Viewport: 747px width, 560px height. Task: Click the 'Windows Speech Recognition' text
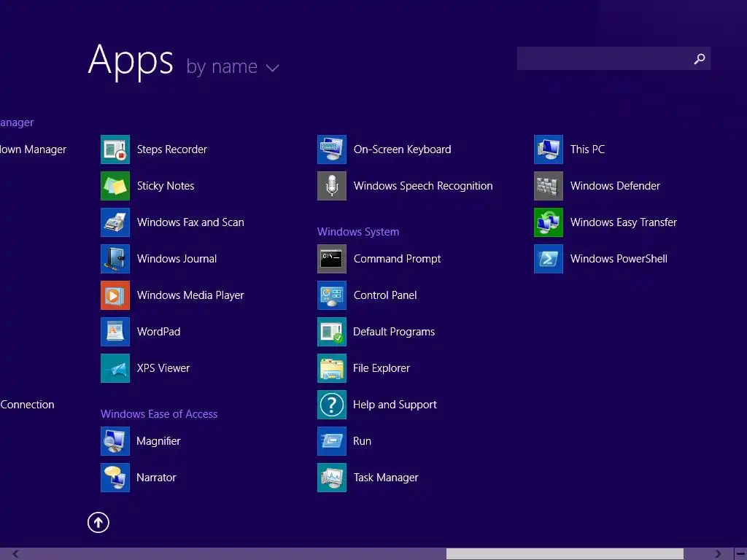coord(423,186)
